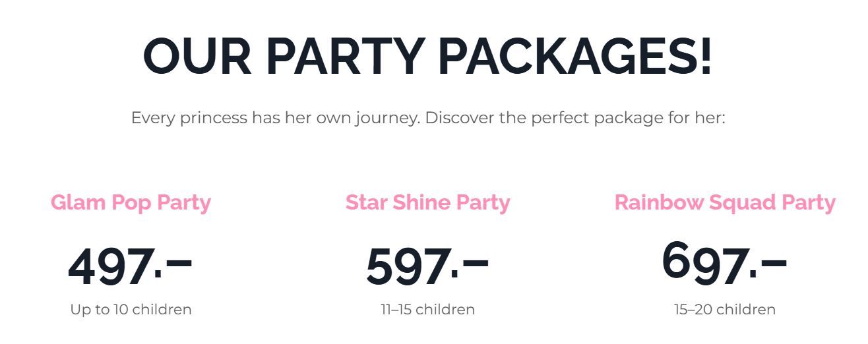Image resolution: width=868 pixels, height=344 pixels.
Task: Select the 597.– price
Action: (427, 266)
